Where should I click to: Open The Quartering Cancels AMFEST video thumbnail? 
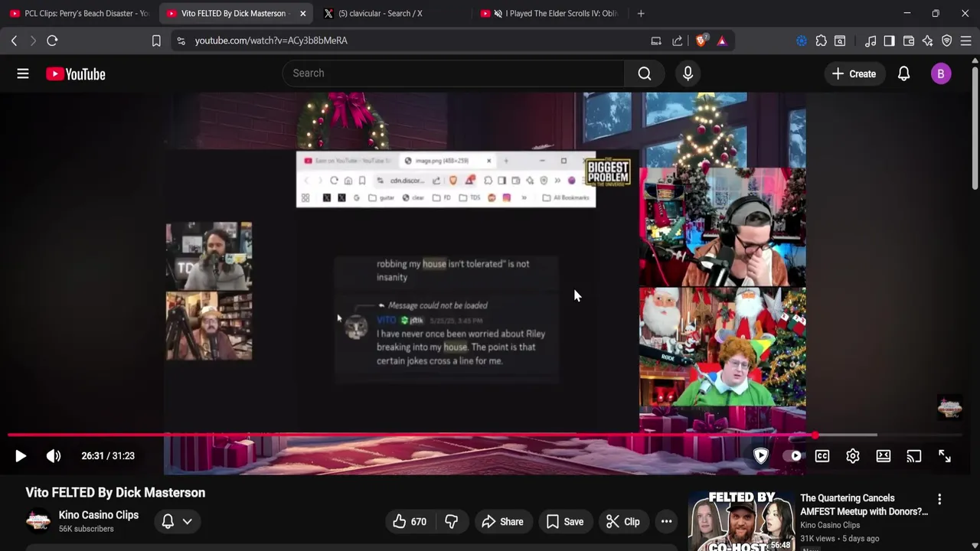click(x=740, y=522)
